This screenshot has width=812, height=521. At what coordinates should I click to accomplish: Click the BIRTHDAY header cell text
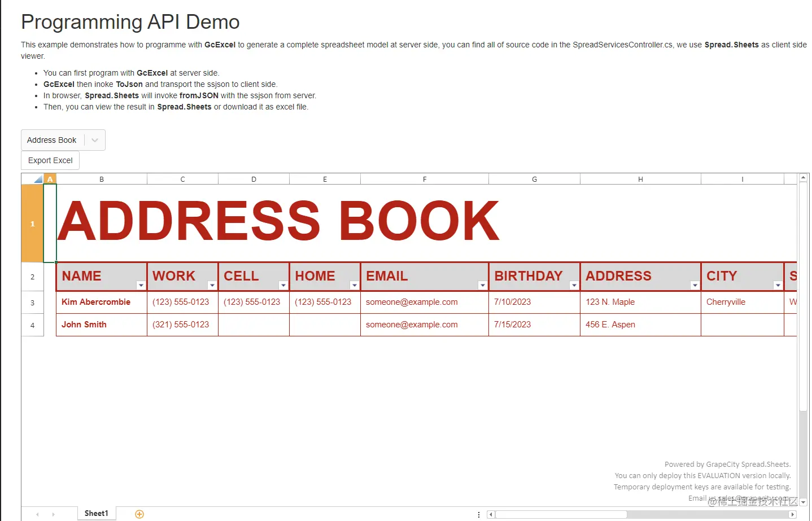(529, 276)
